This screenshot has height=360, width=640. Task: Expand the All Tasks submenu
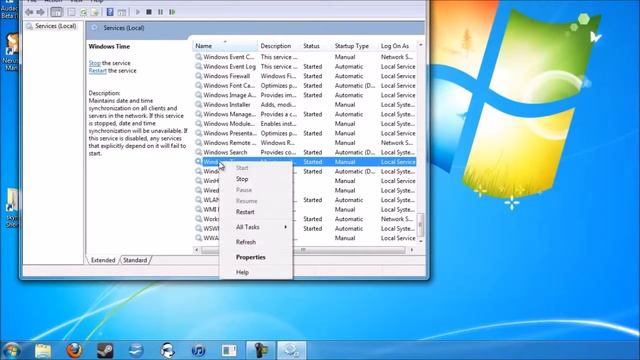pos(256,227)
